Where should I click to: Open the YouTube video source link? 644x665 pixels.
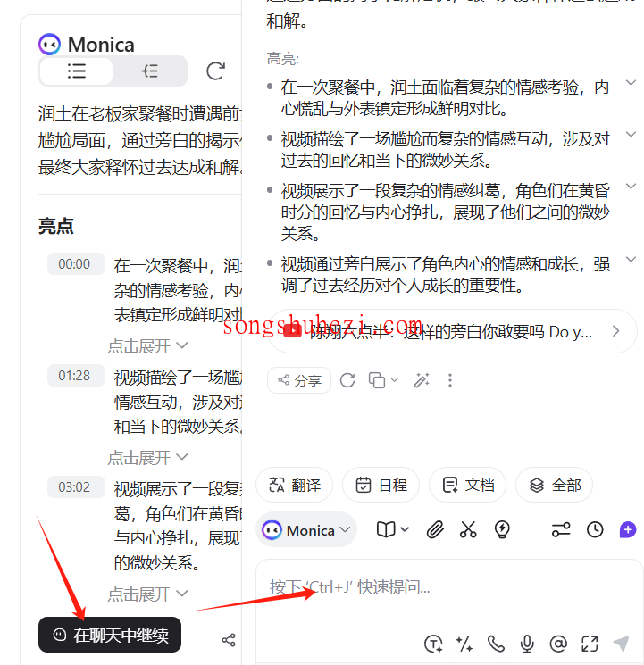click(452, 331)
